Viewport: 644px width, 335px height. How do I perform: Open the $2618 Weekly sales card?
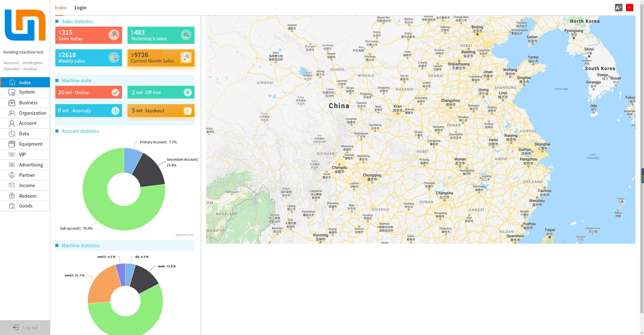click(x=89, y=58)
